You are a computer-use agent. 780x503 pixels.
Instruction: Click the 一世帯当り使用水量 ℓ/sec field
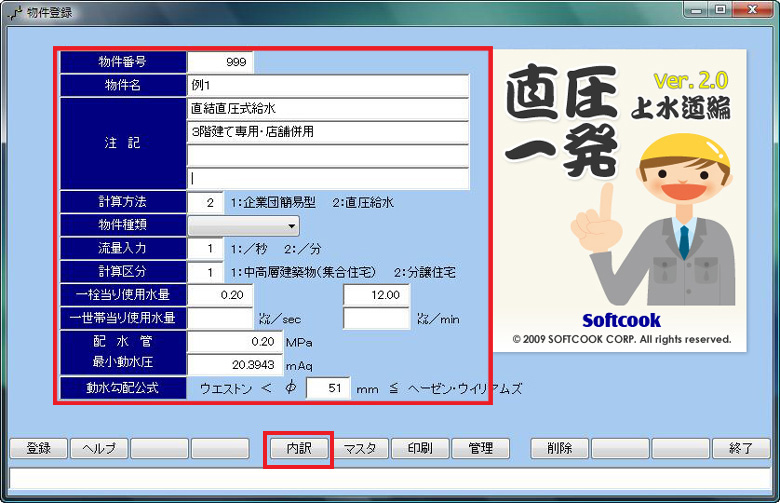(x=220, y=318)
